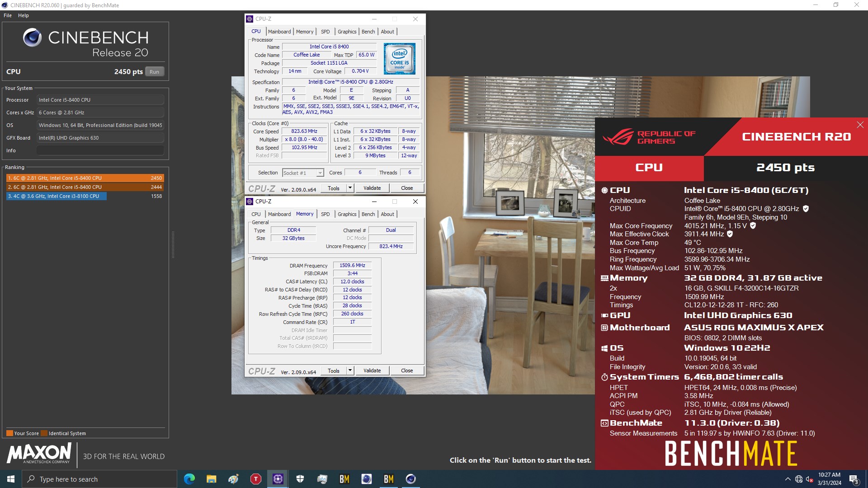Click the Info input field in Cinebench

pos(100,150)
